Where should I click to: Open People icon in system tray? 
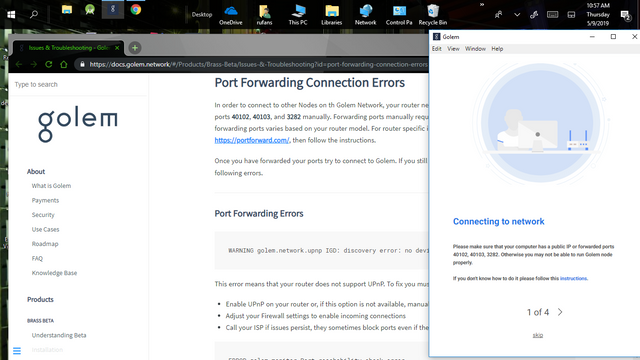498,15
